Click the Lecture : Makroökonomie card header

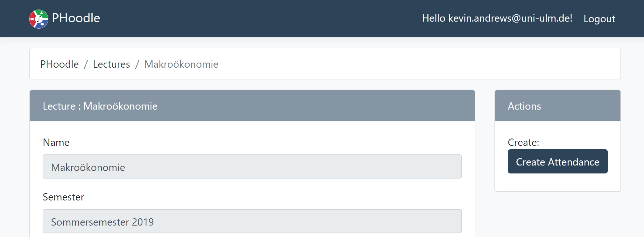(x=252, y=106)
